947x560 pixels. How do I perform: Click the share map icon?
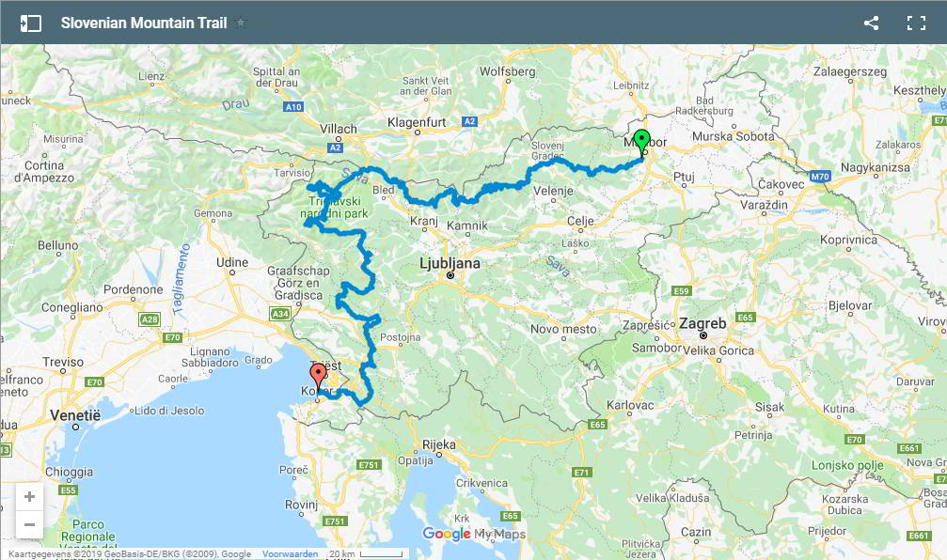tap(871, 23)
